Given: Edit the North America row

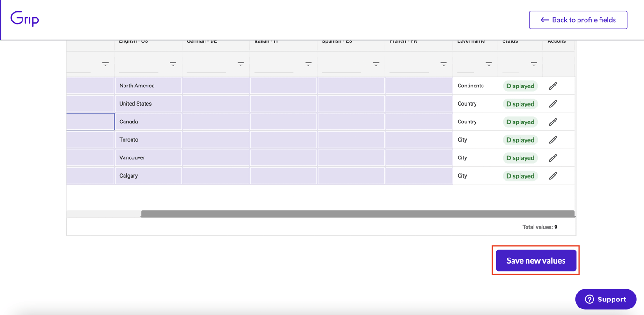Looking at the screenshot, I should [x=553, y=86].
